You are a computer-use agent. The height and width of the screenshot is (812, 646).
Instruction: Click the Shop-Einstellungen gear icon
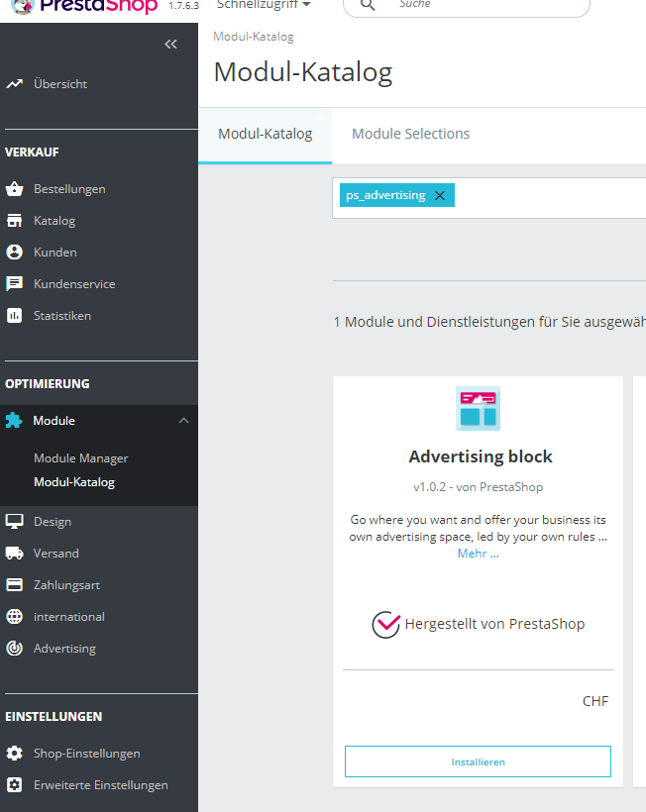tap(15, 753)
